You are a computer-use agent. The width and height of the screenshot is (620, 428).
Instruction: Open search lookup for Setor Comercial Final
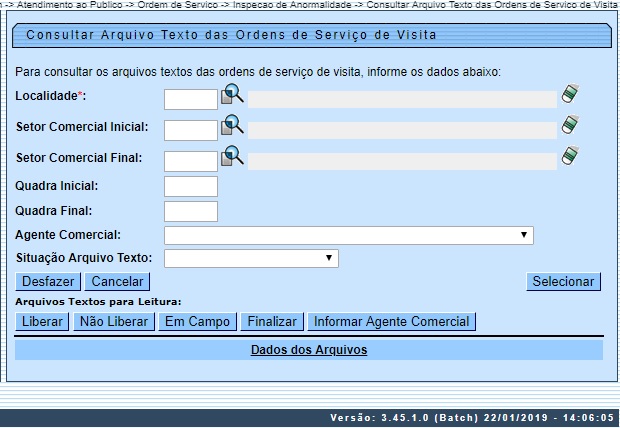[x=232, y=156]
